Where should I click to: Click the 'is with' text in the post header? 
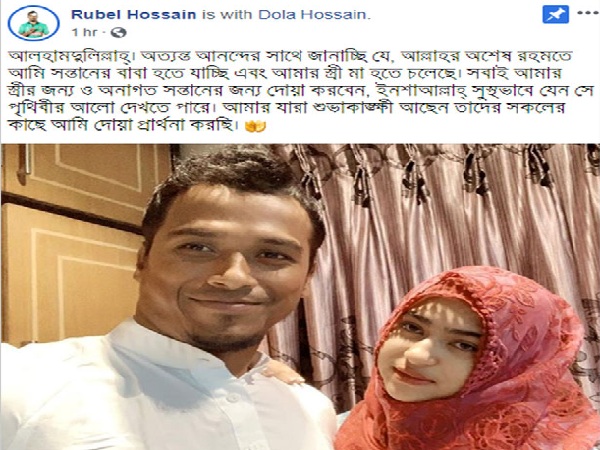pos(227,15)
